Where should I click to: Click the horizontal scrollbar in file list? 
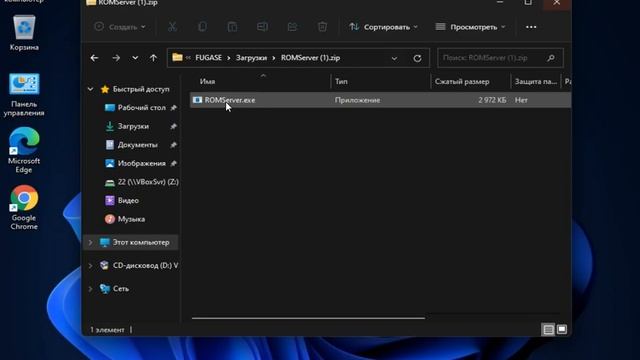pos(309,318)
